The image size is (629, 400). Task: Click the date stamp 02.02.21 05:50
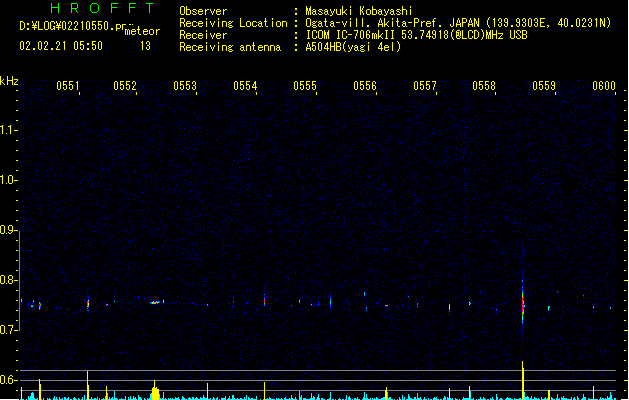pyautogui.click(x=61, y=46)
